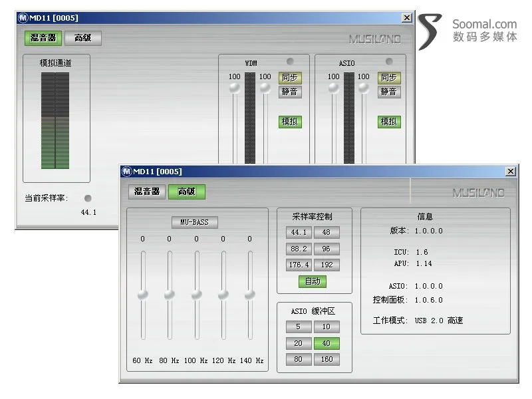Viewport: 532px width, 399px height.
Task: Set ASIO buffer to 20
Action: click(x=299, y=343)
